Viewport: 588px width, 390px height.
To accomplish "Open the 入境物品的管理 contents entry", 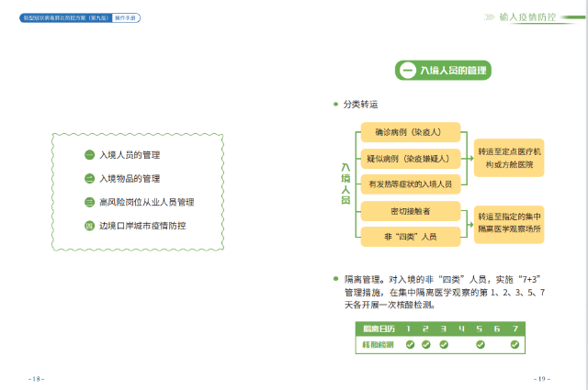I will pos(130,178).
